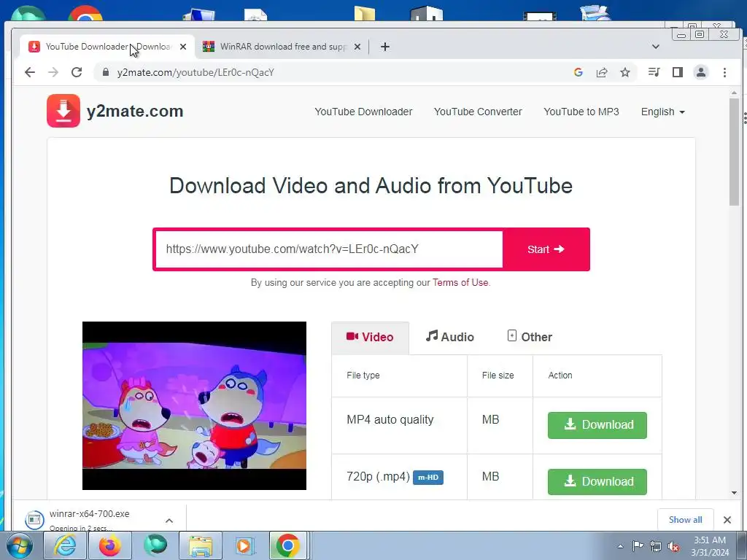Toggle the Chrome side panel icon
747x560 pixels.
678,72
